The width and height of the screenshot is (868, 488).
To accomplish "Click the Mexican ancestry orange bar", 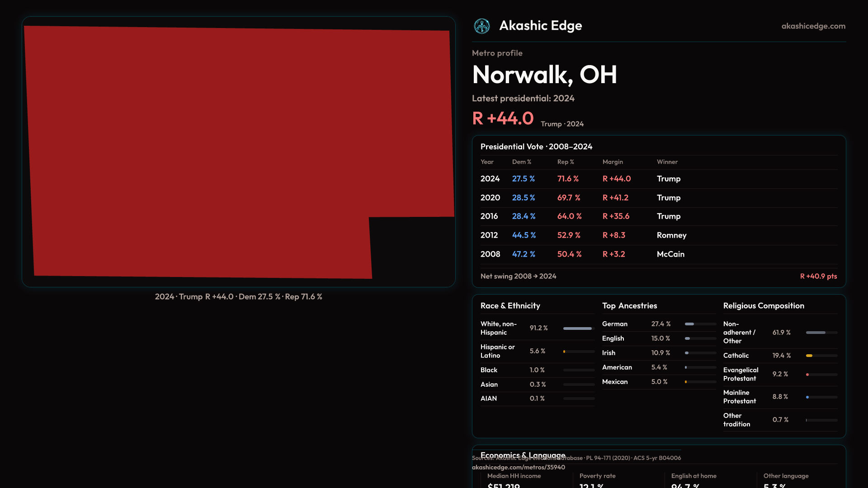I will [x=700, y=382].
